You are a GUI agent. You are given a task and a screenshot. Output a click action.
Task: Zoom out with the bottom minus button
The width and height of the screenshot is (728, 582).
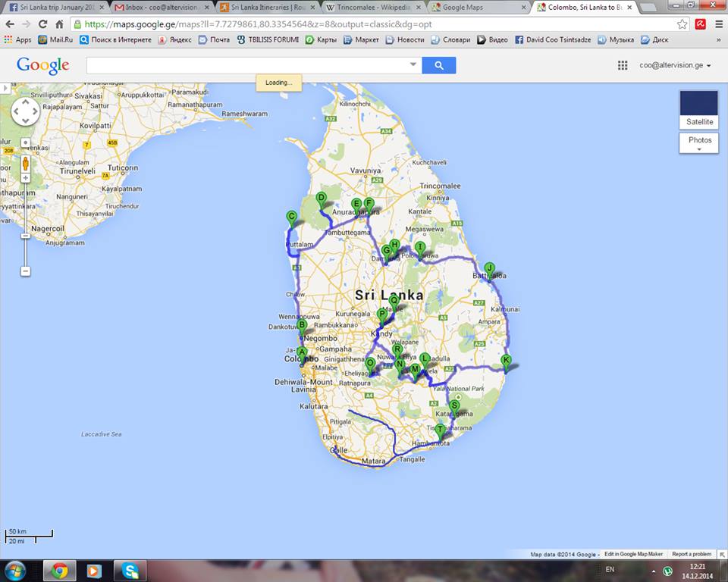(25, 271)
